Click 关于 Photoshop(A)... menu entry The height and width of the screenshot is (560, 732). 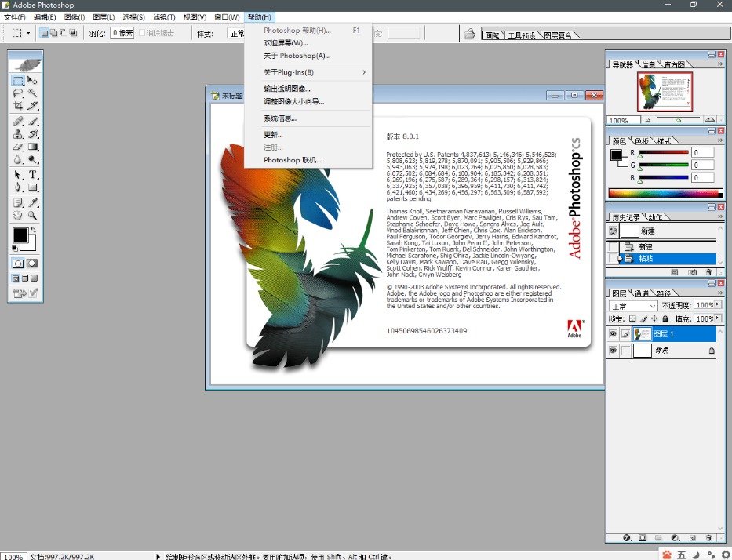pyautogui.click(x=297, y=56)
